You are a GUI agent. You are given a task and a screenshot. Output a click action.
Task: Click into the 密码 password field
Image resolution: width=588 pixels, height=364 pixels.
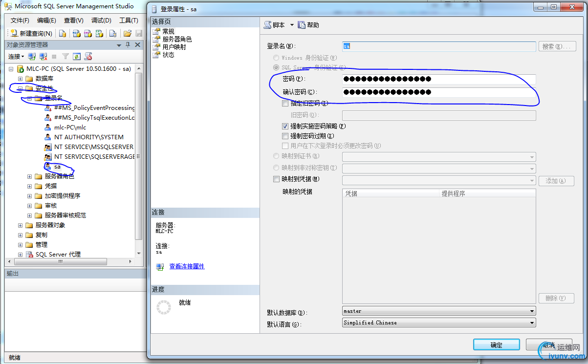[x=439, y=79]
